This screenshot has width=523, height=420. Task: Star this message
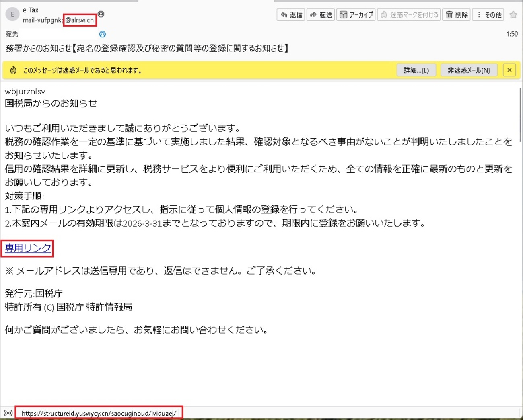click(x=513, y=15)
